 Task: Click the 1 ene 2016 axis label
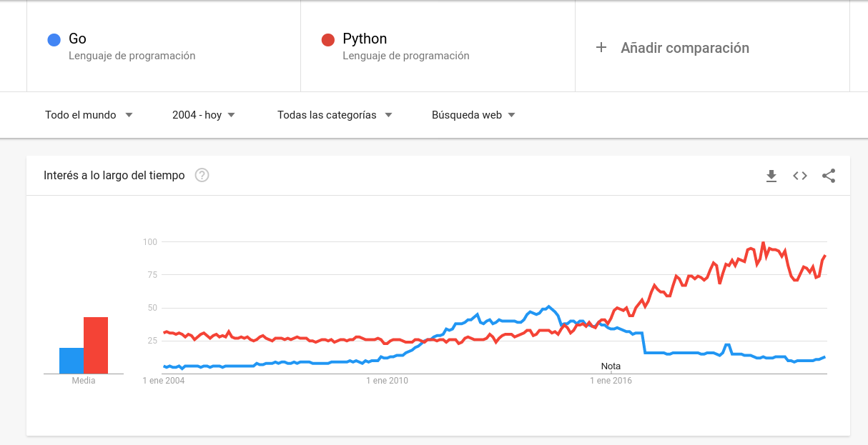[x=611, y=381]
